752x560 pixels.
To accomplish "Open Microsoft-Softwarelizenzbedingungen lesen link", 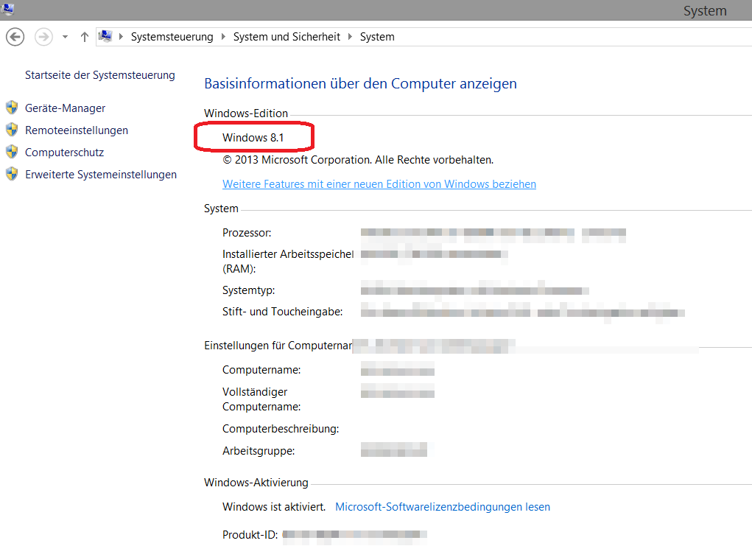I will [x=443, y=507].
